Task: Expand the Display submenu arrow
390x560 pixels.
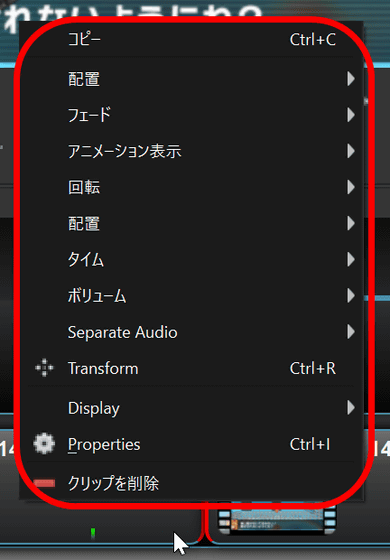Action: point(350,408)
